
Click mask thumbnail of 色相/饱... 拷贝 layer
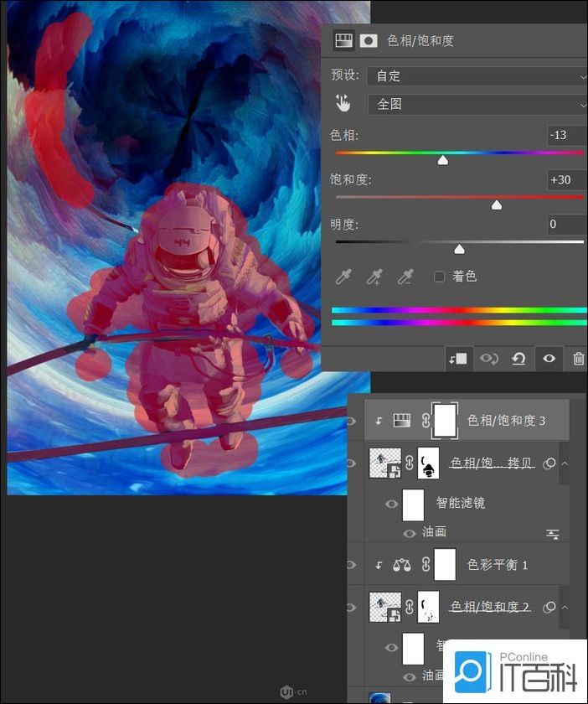click(428, 463)
